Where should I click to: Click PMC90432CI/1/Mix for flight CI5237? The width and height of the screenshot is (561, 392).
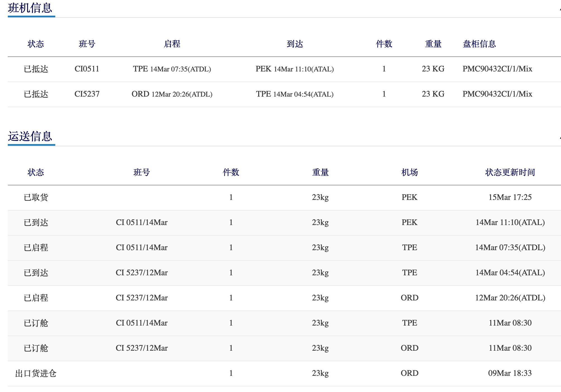point(497,94)
